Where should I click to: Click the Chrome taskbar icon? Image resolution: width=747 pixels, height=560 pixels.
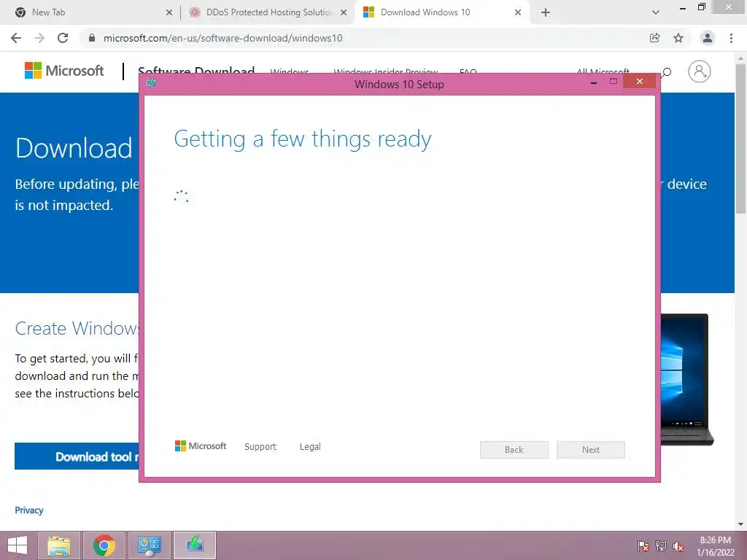104,545
